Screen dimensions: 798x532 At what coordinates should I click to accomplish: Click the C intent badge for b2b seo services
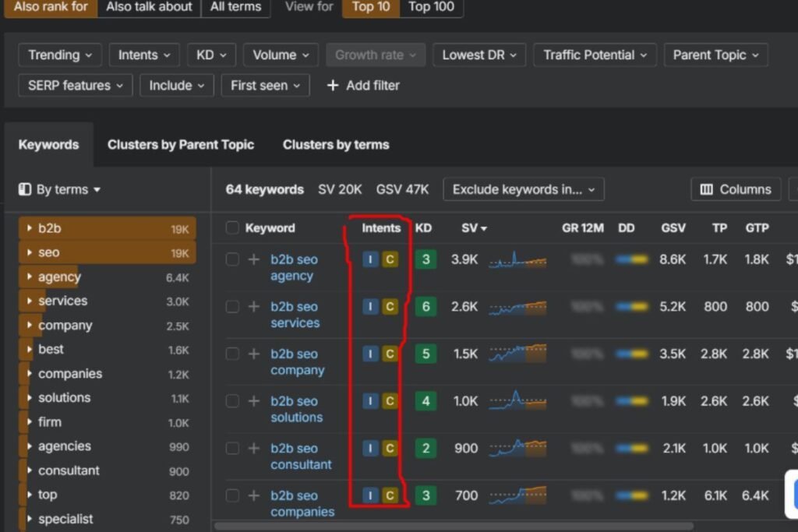pyautogui.click(x=391, y=306)
